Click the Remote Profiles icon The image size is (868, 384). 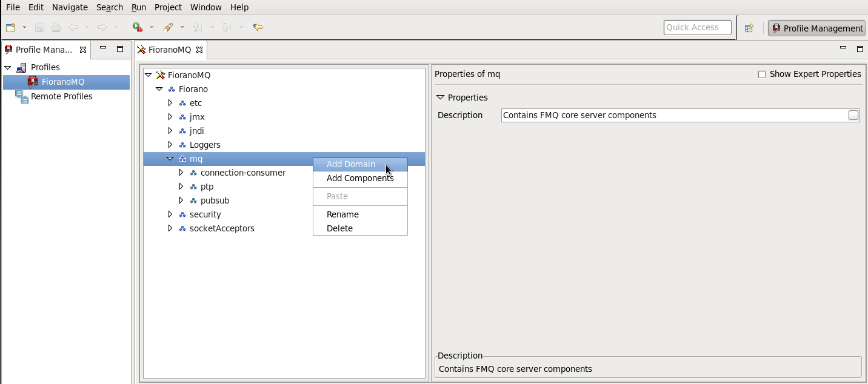22,96
